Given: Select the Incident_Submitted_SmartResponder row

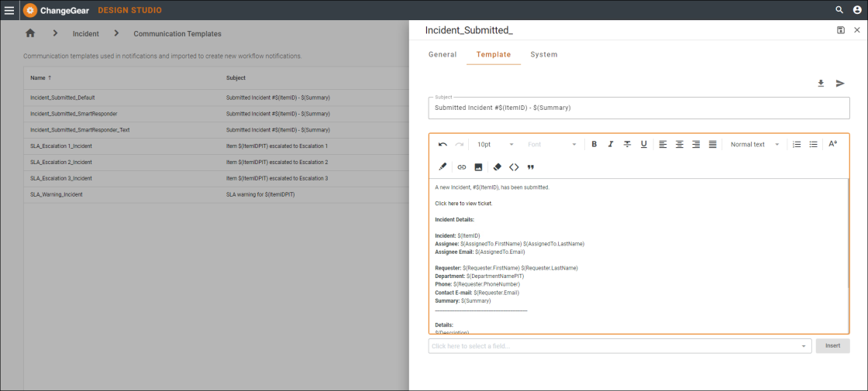Looking at the screenshot, I should (x=216, y=113).
